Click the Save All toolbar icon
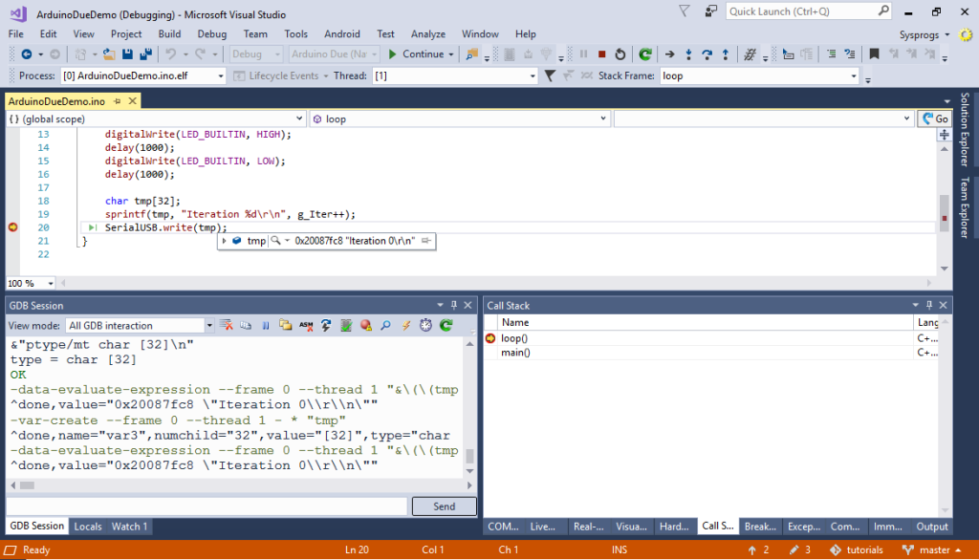 pos(145,54)
